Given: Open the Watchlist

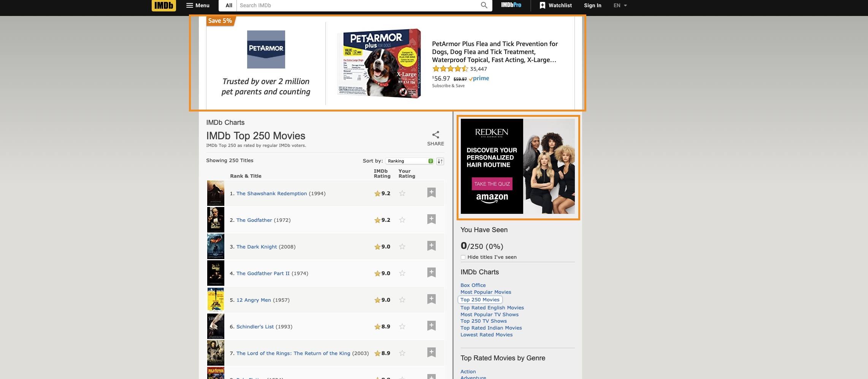Looking at the screenshot, I should coord(556,5).
